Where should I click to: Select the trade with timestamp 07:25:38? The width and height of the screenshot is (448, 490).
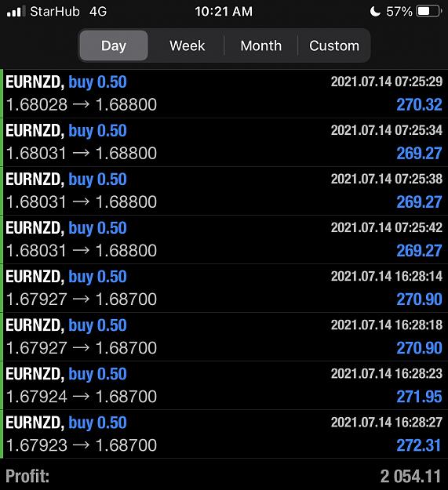(224, 191)
